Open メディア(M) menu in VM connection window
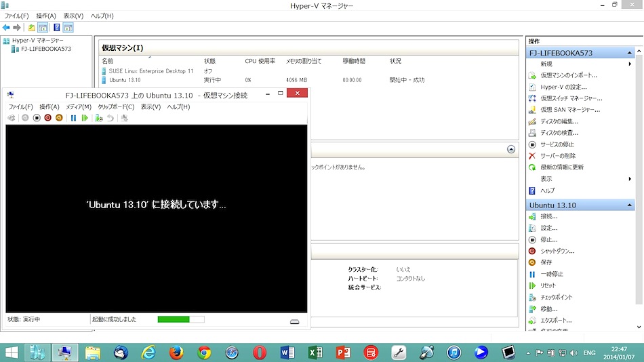Screen dimensions: 644x362 coord(79,107)
